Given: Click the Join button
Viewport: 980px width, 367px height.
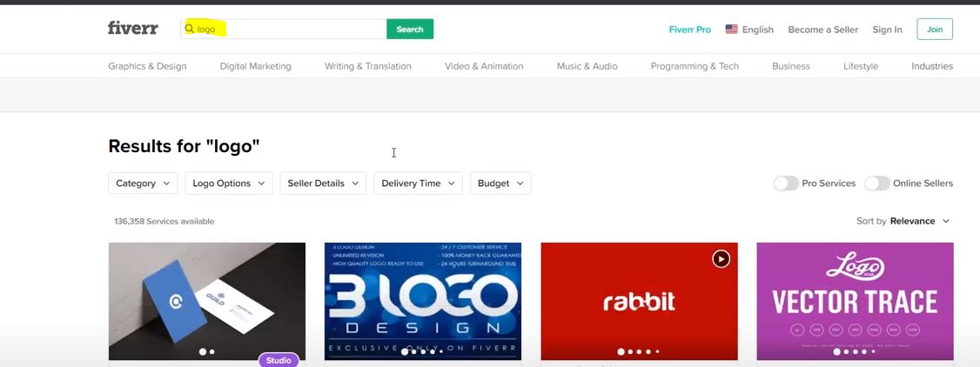Looking at the screenshot, I should [935, 30].
